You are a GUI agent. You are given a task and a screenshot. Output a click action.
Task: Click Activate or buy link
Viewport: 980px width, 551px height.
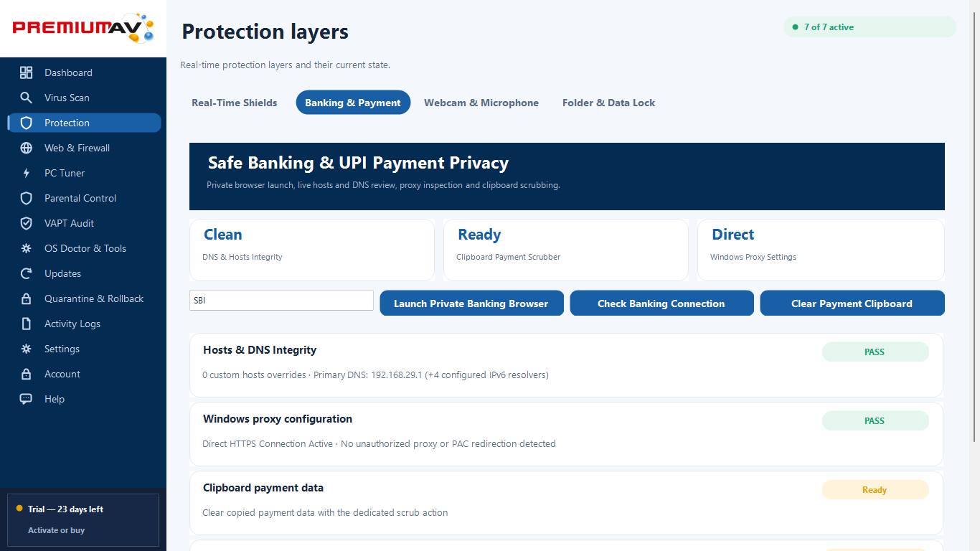(57, 530)
